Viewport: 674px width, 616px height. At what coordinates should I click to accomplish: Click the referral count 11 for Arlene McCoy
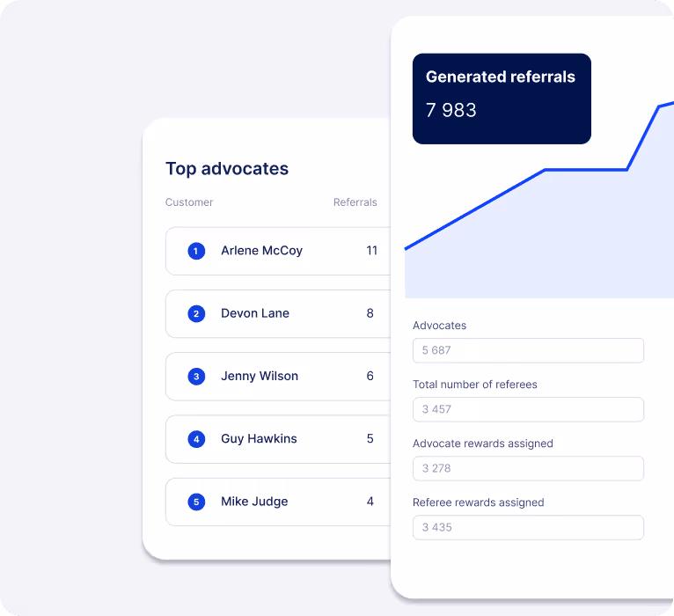coord(372,251)
